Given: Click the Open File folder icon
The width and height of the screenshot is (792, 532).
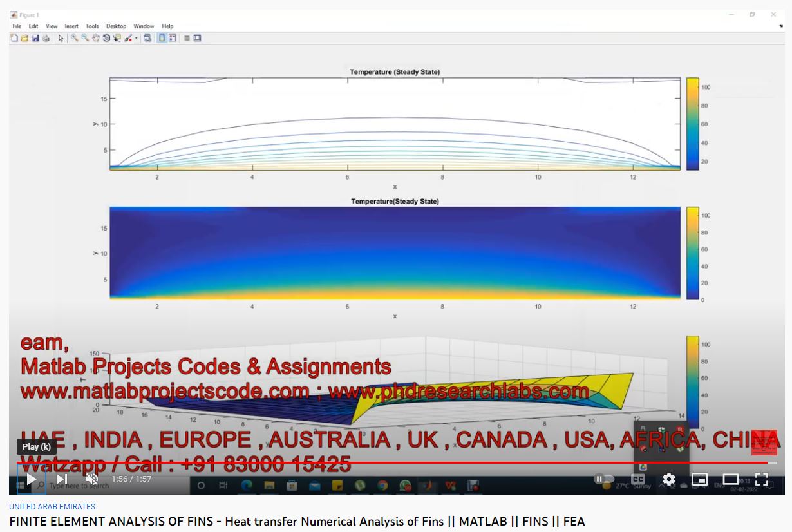Looking at the screenshot, I should (24, 38).
